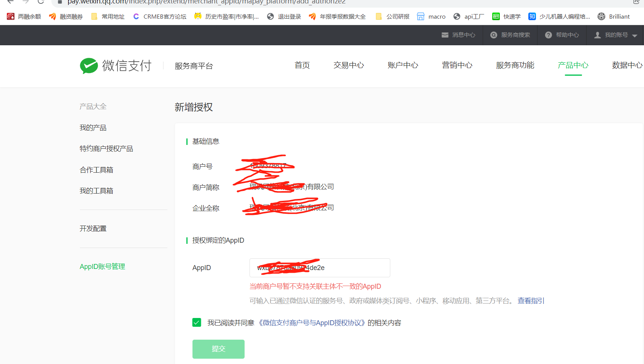Image resolution: width=644 pixels, height=364 pixels.
Task: Open the 营销中心 navigation tab
Action: (x=457, y=65)
